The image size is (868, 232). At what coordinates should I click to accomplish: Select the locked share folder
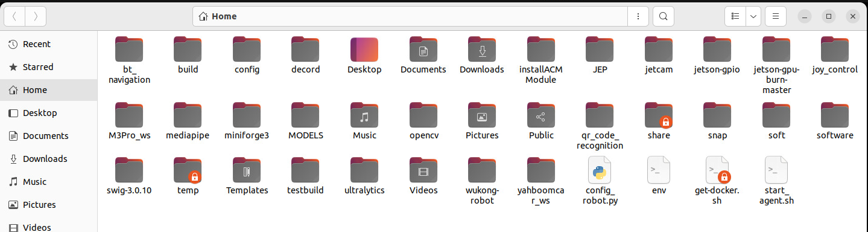[659, 115]
